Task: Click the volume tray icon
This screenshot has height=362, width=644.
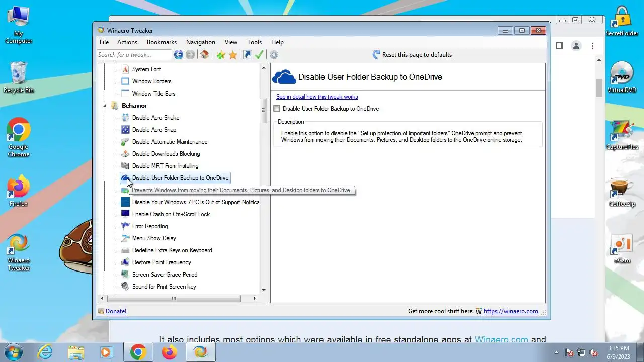Action: pyautogui.click(x=593, y=352)
